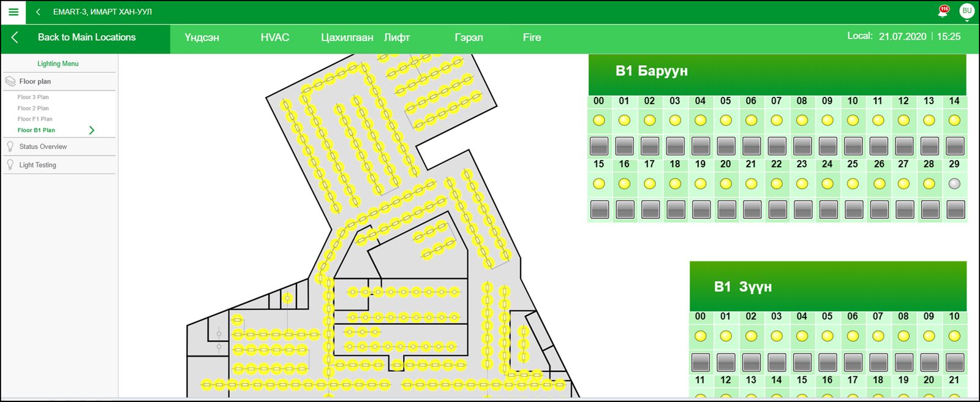980x402 pixels.
Task: Click the B1 Баруун light indicator 15
Action: pos(599,183)
